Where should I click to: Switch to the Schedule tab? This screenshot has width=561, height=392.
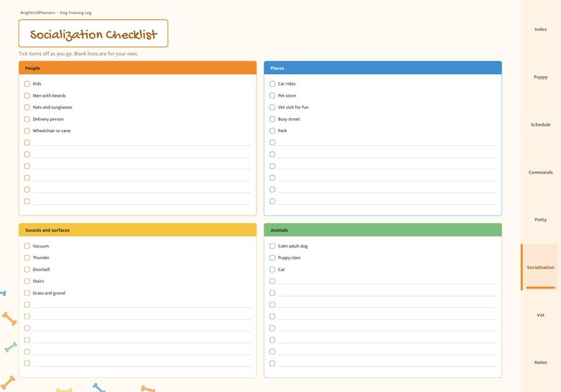(x=541, y=124)
